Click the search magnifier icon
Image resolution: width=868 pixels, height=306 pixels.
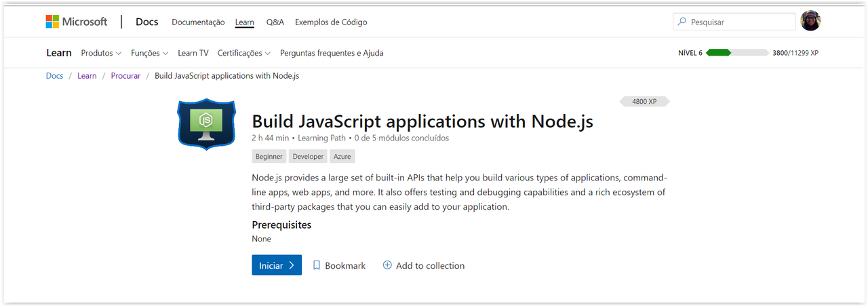(682, 22)
